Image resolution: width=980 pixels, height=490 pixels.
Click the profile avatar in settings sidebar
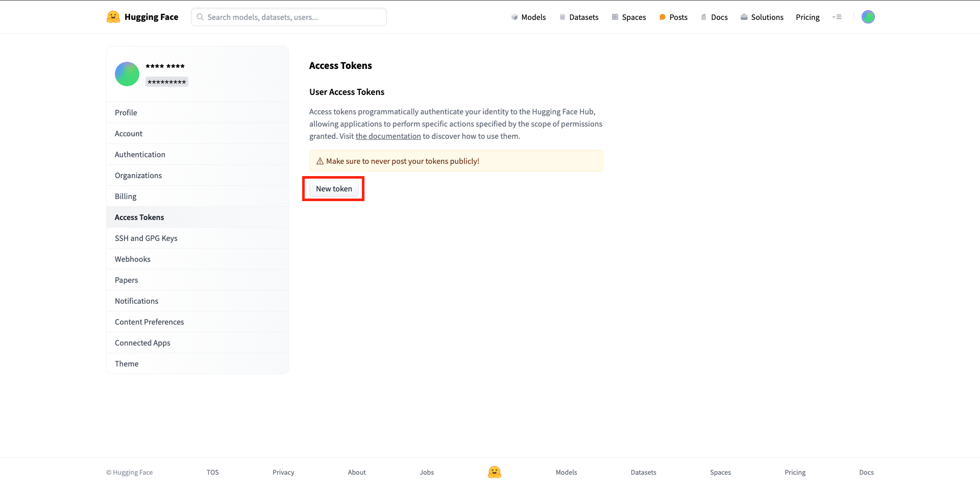127,74
